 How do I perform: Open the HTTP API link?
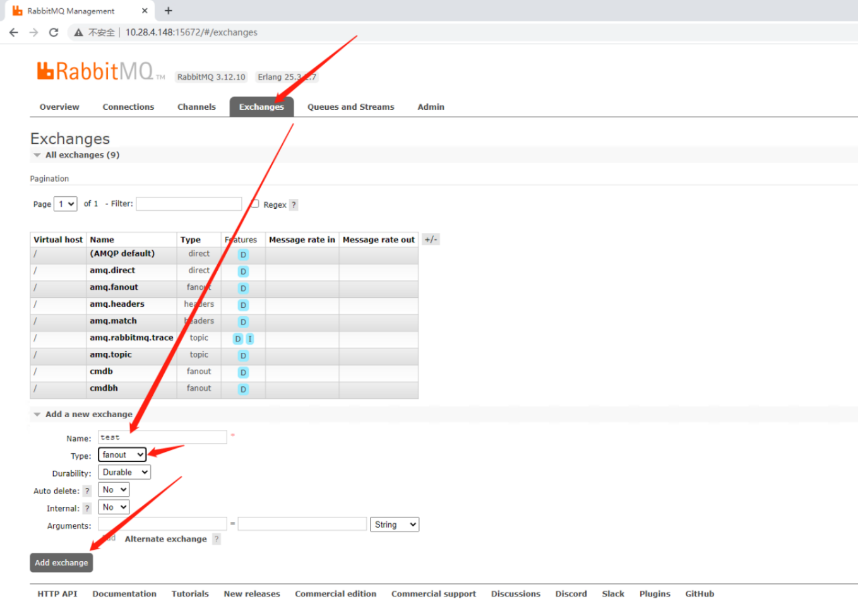[x=57, y=594]
